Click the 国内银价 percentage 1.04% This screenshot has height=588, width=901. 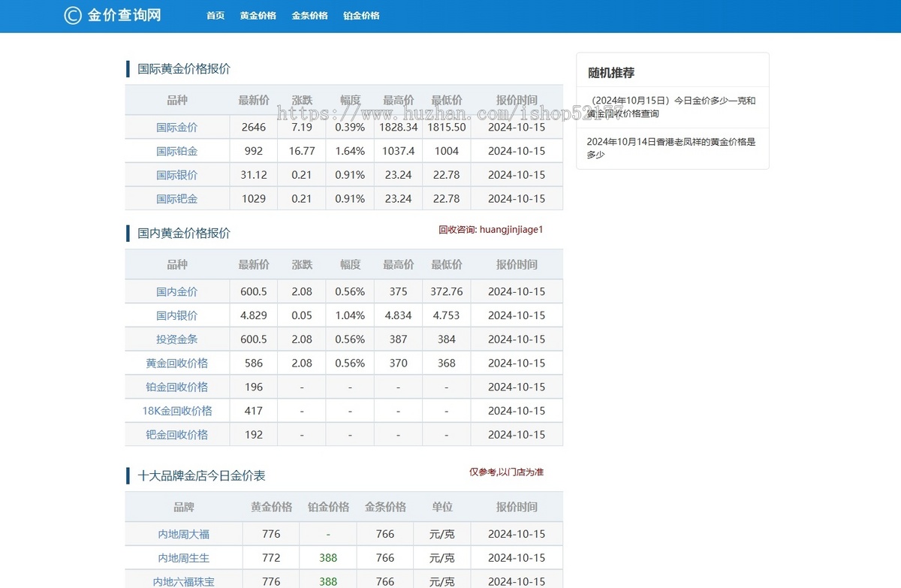[x=350, y=315]
